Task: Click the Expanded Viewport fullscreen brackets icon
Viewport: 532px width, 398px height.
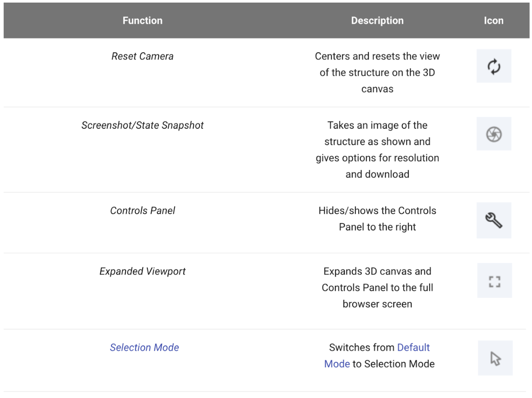Action: (494, 281)
